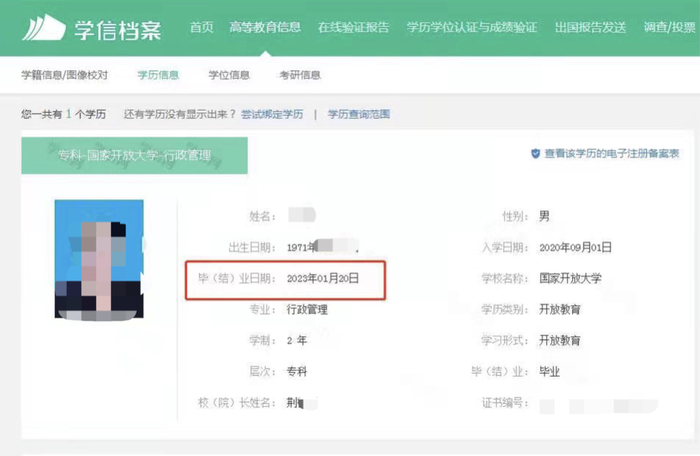This screenshot has height=456, width=700.
Task: Click the 您一共有 1 个学历 text
Action: click(63, 114)
